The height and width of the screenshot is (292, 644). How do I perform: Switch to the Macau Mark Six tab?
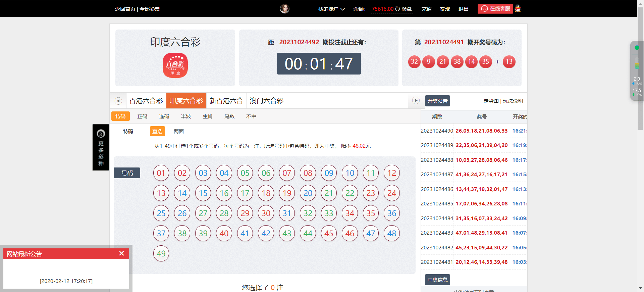pyautogui.click(x=266, y=101)
